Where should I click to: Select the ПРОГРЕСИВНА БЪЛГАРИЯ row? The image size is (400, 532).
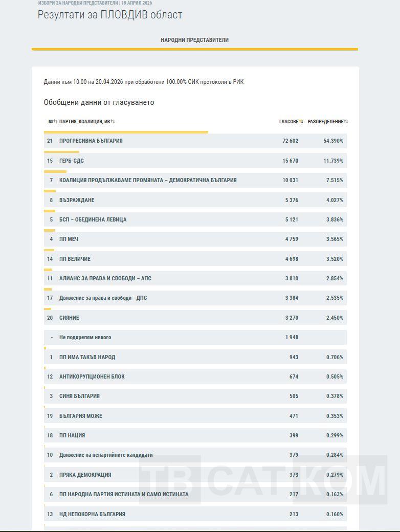[x=195, y=141]
